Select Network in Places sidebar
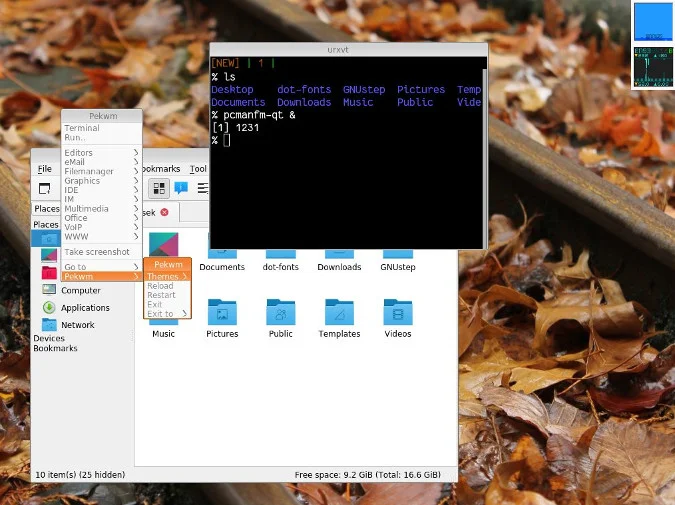Screen dimensions: 675x505 [78, 325]
